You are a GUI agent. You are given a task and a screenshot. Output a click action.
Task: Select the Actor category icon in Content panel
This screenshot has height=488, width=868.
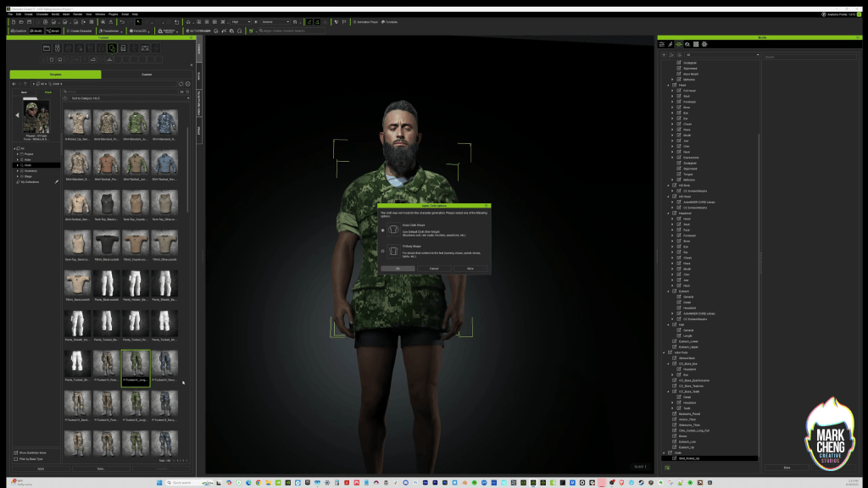tap(58, 48)
